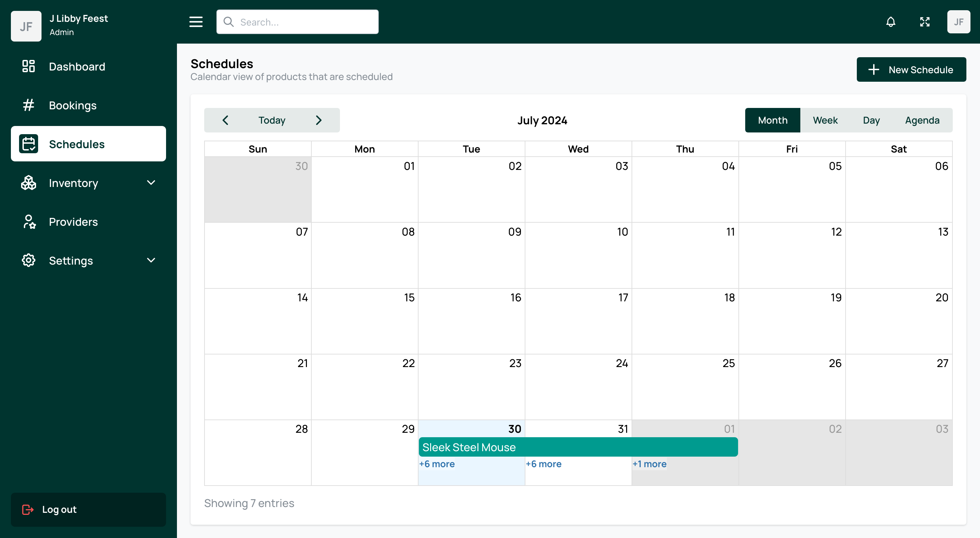Click the Dashboard grid icon
The width and height of the screenshot is (980, 538).
(x=29, y=66)
